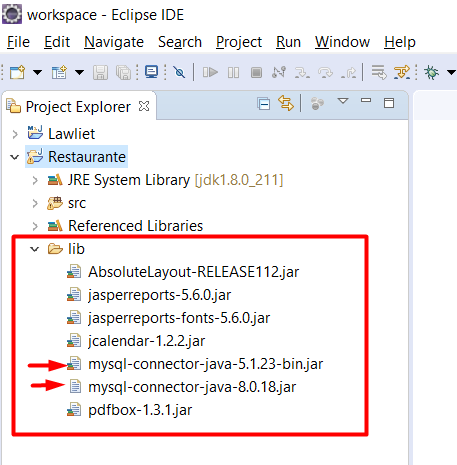Click the Suspend pause icon
The width and height of the screenshot is (457, 465).
[x=233, y=72]
